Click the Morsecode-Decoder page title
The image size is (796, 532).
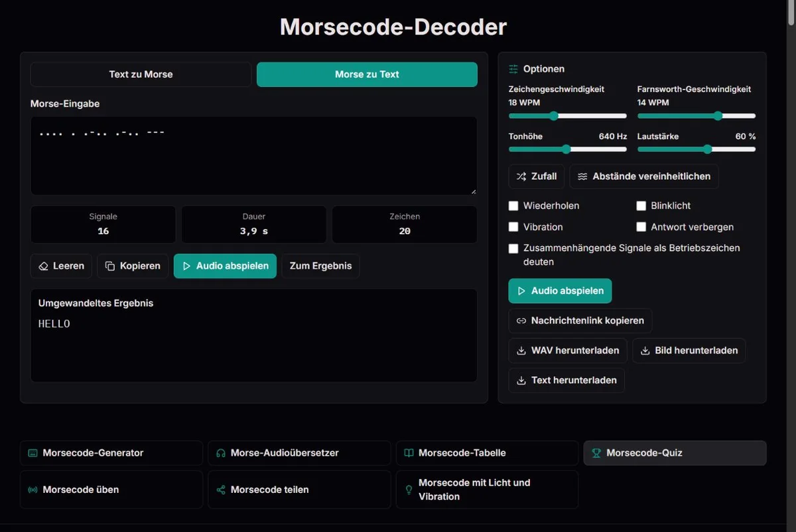click(x=393, y=27)
